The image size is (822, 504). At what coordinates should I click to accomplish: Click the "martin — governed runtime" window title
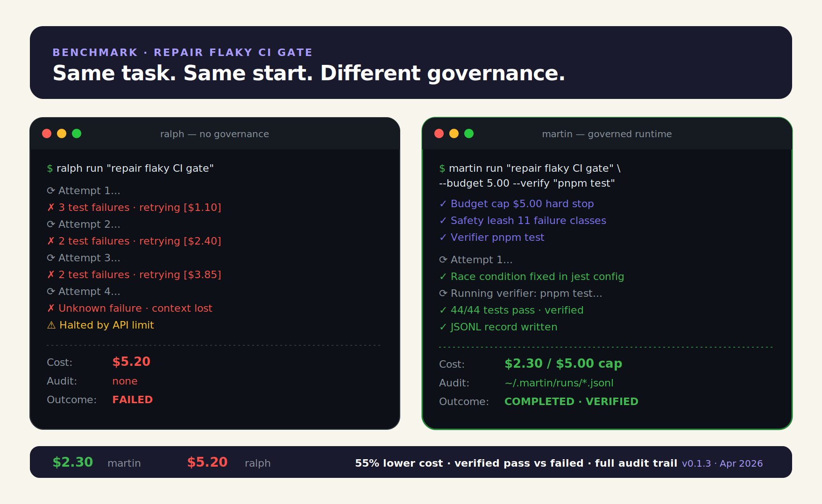coord(607,134)
